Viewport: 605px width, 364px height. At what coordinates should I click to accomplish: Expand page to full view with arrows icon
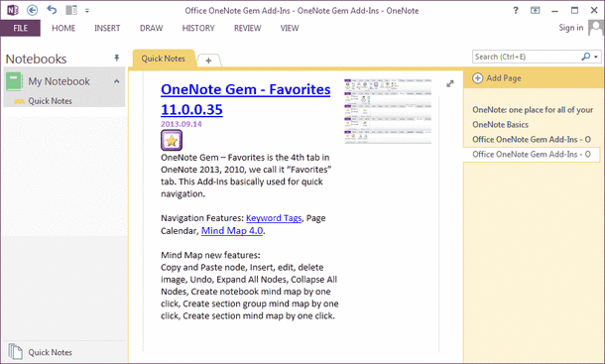tap(450, 83)
